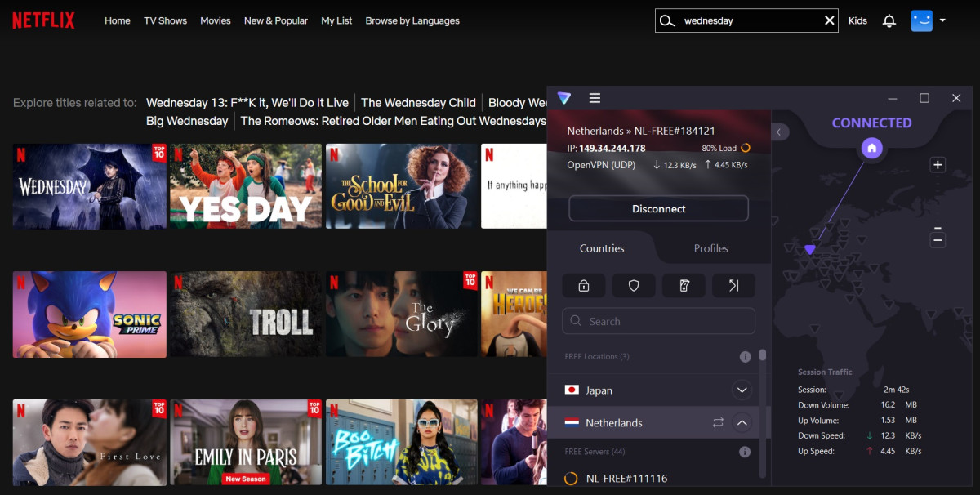Clear the Netflix search text
Image resolution: width=980 pixels, height=495 pixels.
(x=830, y=21)
